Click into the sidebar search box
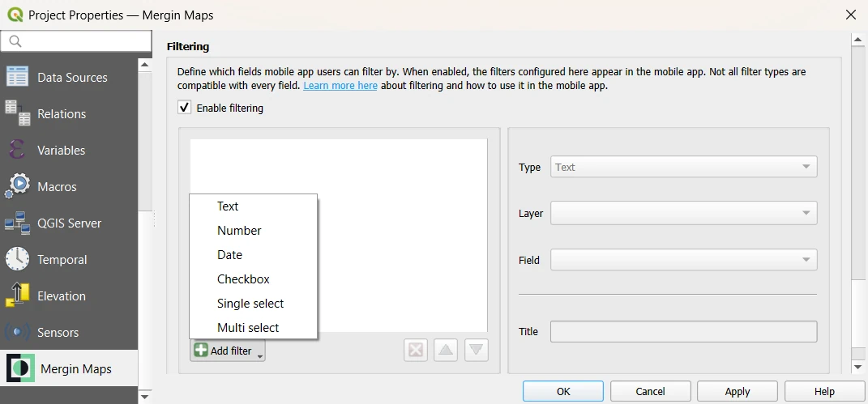Screen dimensions: 868x404 tap(76, 41)
